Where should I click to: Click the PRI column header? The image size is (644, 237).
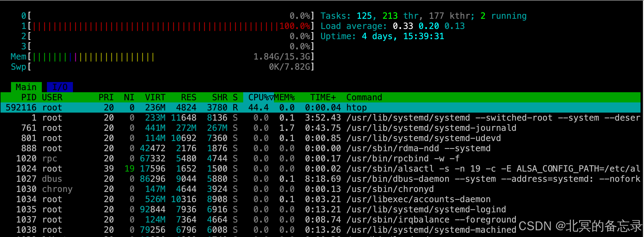pos(106,97)
